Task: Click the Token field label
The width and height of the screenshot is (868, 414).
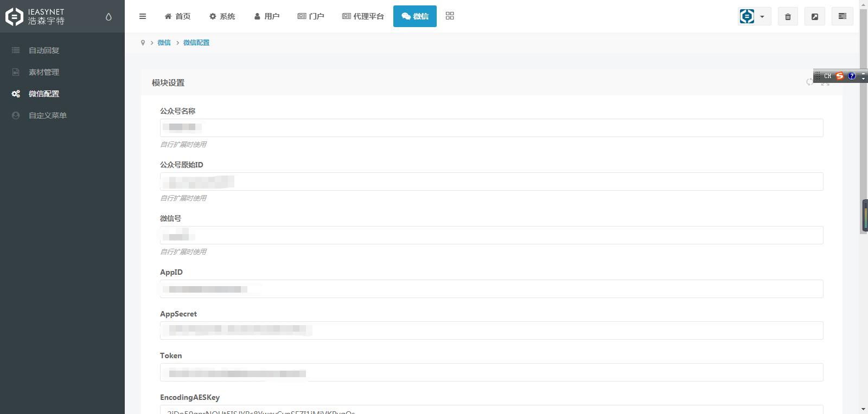Action: [171, 355]
